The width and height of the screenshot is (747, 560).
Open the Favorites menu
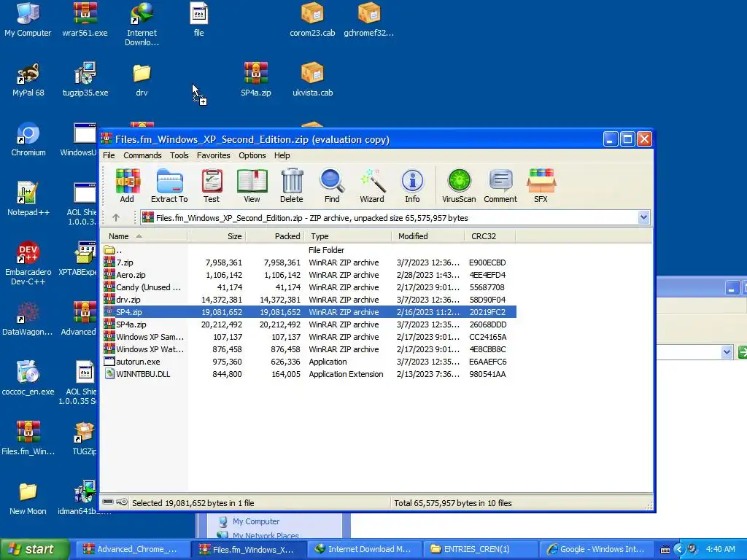214,155
